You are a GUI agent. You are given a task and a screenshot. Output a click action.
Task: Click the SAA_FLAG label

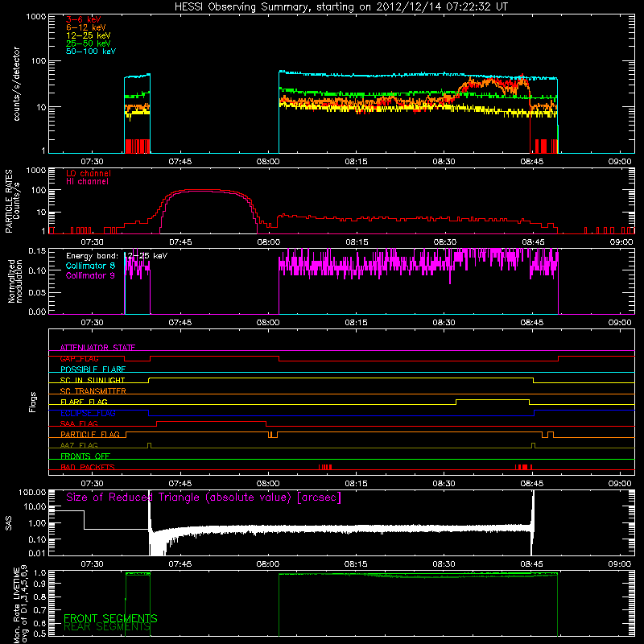click(x=79, y=423)
